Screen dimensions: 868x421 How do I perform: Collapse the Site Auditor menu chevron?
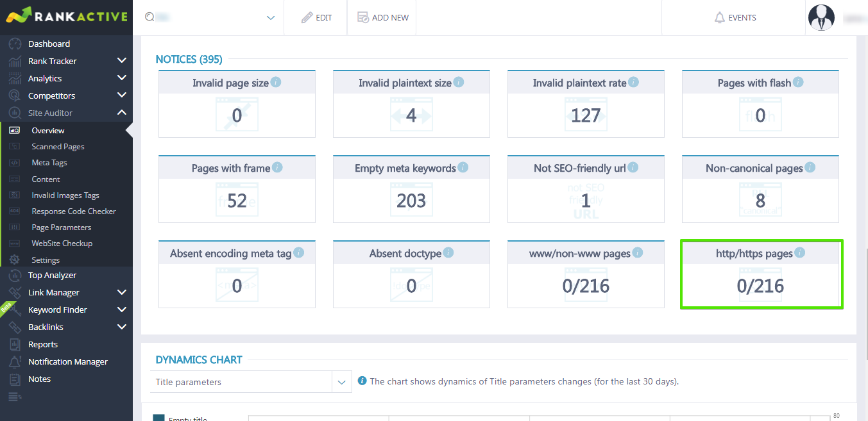(x=122, y=113)
